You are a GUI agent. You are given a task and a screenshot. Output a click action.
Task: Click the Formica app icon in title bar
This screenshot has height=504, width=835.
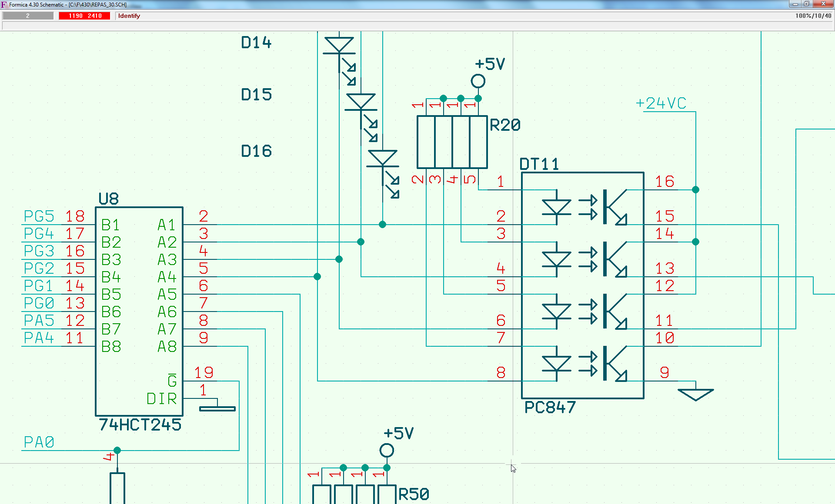point(4,4)
